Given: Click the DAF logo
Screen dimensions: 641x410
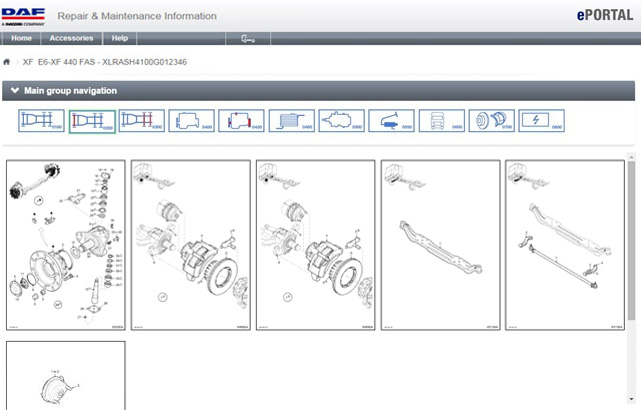Looking at the screenshot, I should pyautogui.click(x=22, y=15).
